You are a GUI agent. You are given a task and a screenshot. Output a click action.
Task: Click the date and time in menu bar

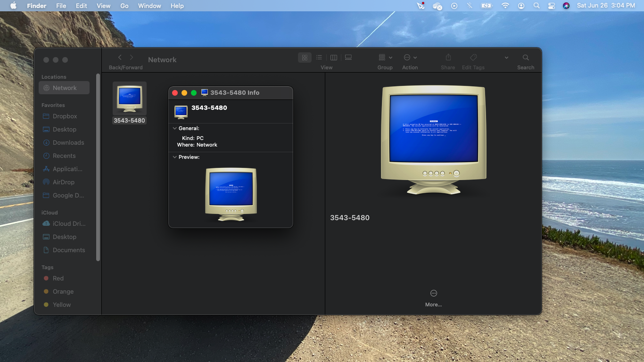pyautogui.click(x=606, y=6)
